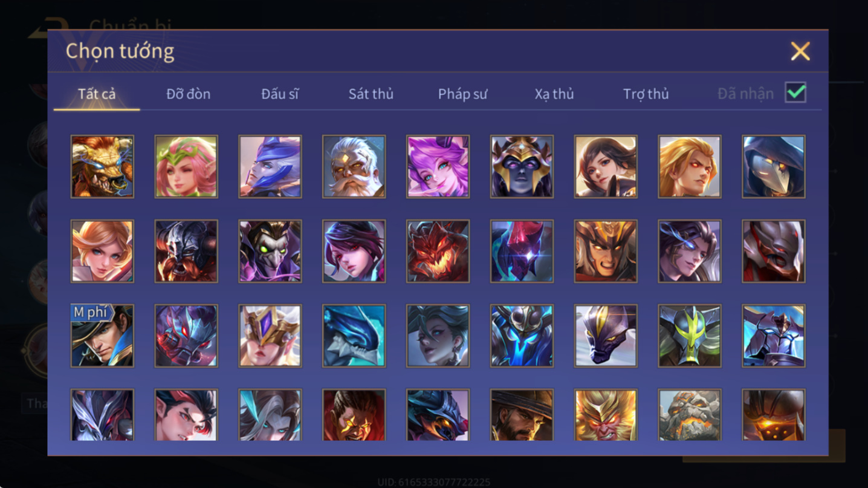Select the 'Tất cả' tab
The image size is (868, 488).
(97, 94)
